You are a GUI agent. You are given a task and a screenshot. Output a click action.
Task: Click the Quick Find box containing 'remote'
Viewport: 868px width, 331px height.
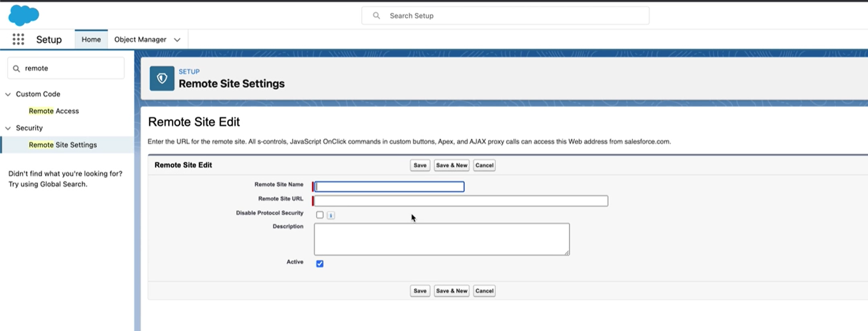coord(66,68)
